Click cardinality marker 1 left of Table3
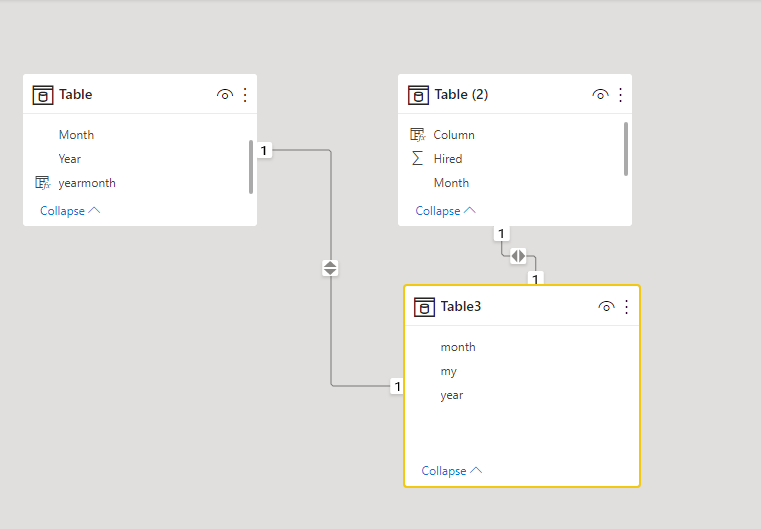The width and height of the screenshot is (761, 529). [x=397, y=386]
